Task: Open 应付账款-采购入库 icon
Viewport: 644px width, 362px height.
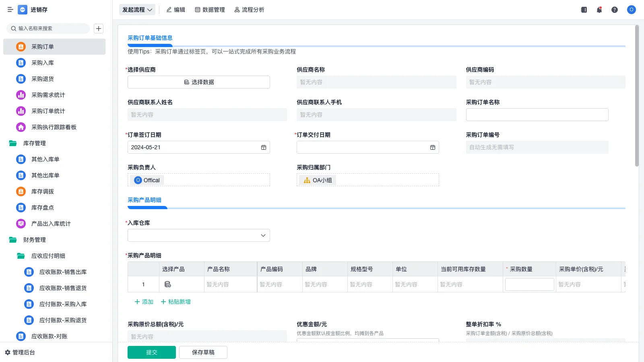Action: coord(29,304)
